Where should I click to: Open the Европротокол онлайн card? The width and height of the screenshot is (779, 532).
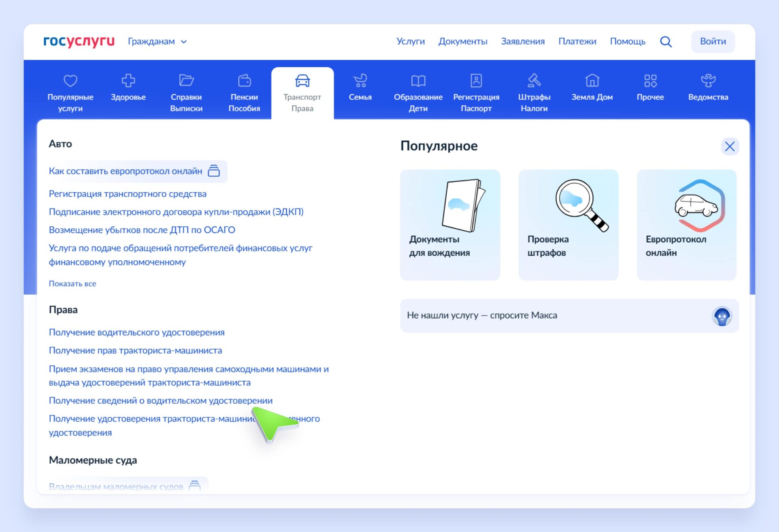pos(686,225)
